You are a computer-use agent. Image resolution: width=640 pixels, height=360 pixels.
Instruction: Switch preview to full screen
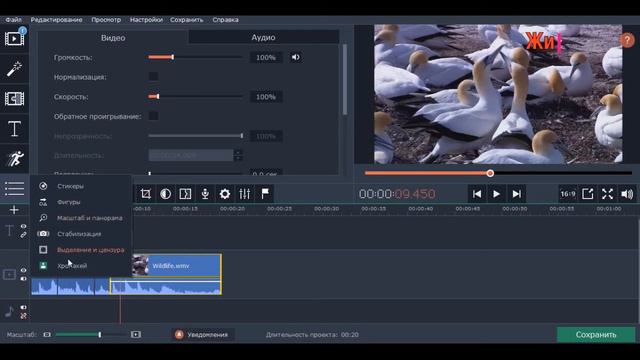(x=607, y=194)
